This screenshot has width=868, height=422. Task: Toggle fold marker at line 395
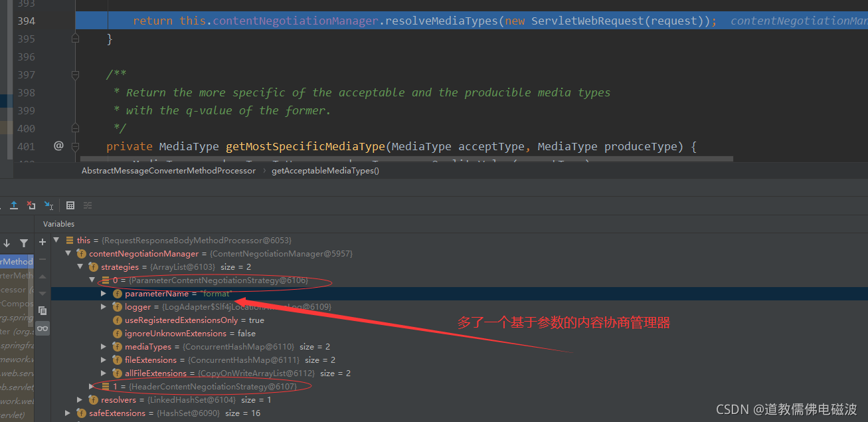coord(75,39)
